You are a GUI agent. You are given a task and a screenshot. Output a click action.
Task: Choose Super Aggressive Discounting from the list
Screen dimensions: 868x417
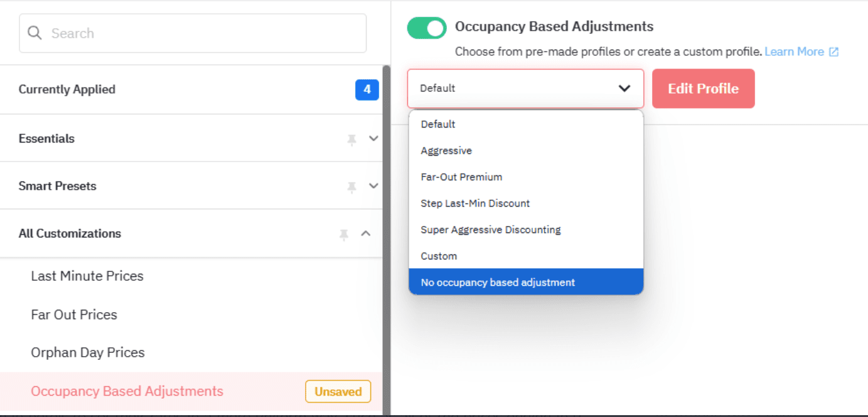click(x=490, y=229)
